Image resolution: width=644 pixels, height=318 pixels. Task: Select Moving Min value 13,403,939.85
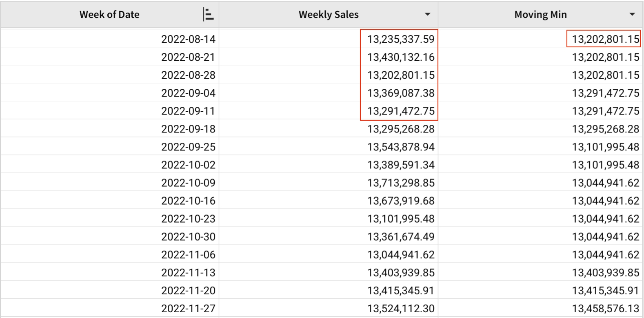pyautogui.click(x=605, y=272)
